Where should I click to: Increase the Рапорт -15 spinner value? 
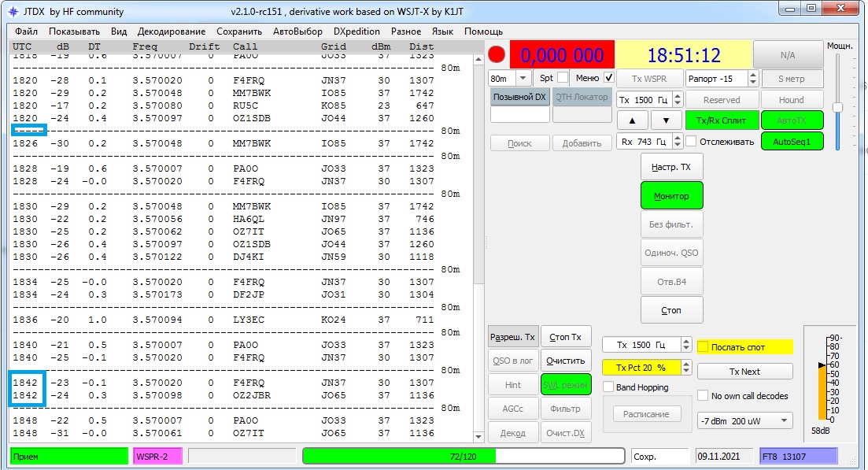coord(753,75)
